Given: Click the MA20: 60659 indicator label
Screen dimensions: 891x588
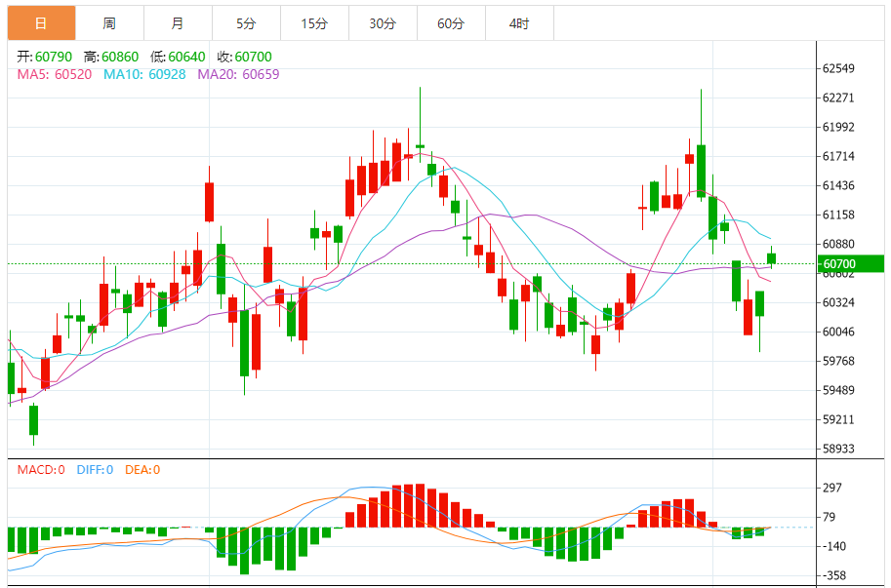Looking at the screenshot, I should pyautogui.click(x=239, y=74).
